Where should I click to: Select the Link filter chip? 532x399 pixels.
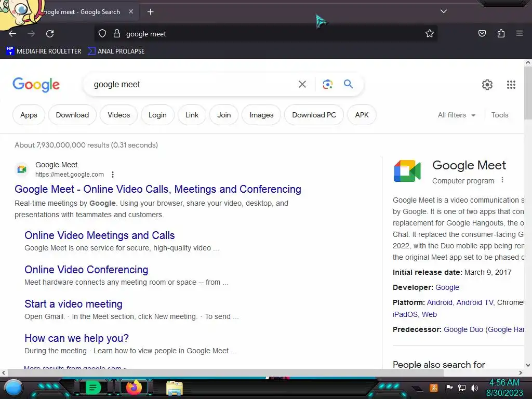pos(192,115)
